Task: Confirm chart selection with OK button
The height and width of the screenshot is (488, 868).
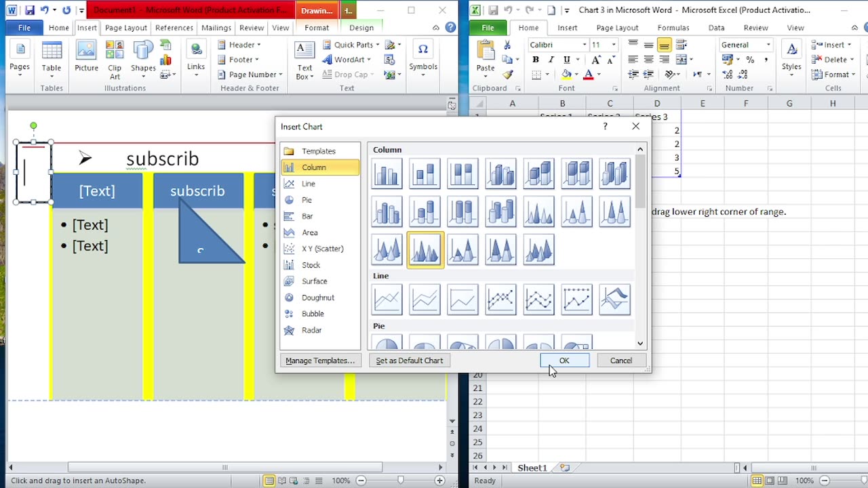Action: click(564, 361)
